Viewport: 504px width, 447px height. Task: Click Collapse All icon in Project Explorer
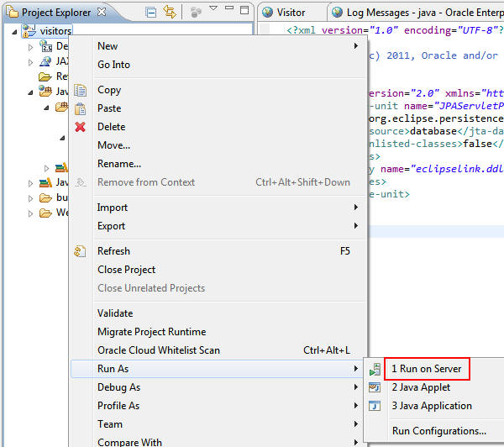150,12
